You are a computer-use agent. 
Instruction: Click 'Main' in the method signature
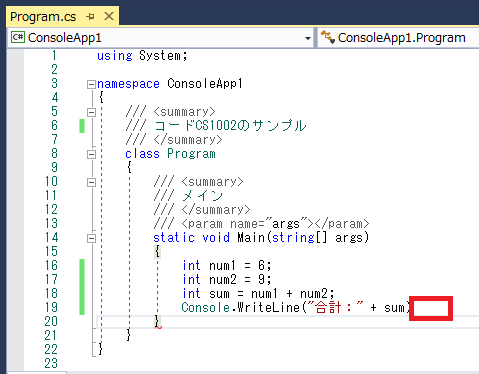click(x=251, y=238)
